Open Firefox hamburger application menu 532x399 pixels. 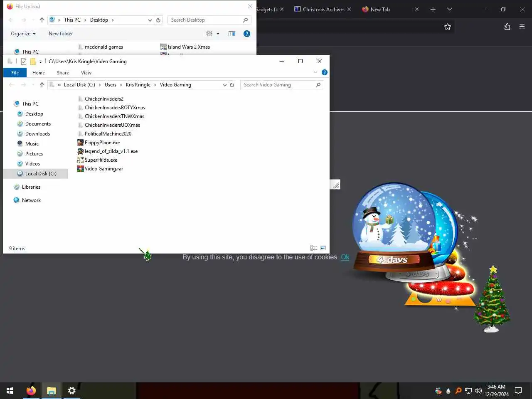pyautogui.click(x=522, y=27)
